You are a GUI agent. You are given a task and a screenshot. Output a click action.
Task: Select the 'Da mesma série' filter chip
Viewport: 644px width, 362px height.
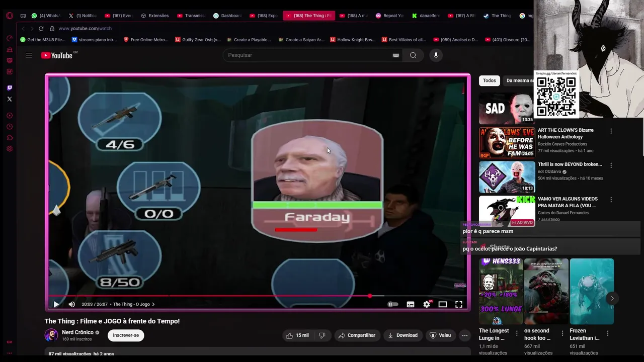(519, 80)
